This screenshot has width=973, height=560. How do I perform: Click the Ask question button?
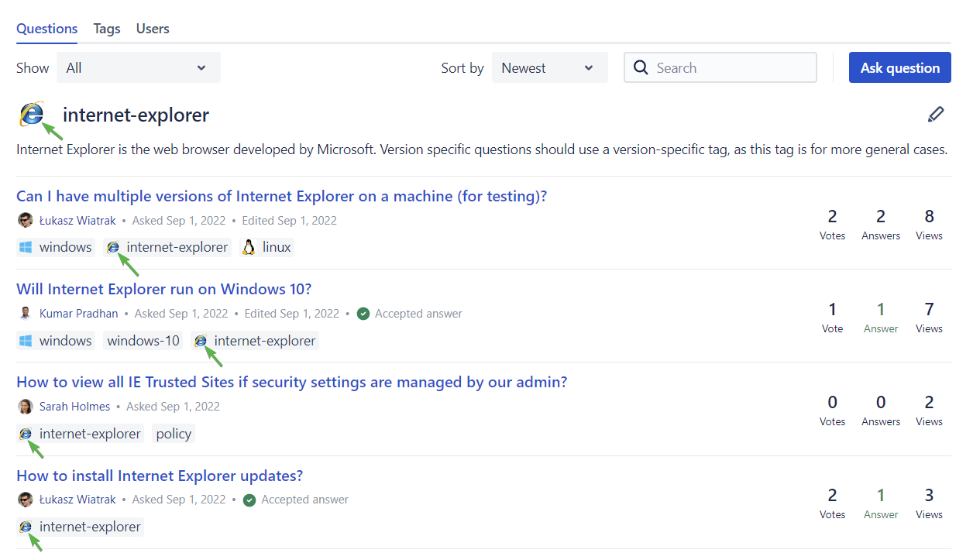[x=900, y=67]
